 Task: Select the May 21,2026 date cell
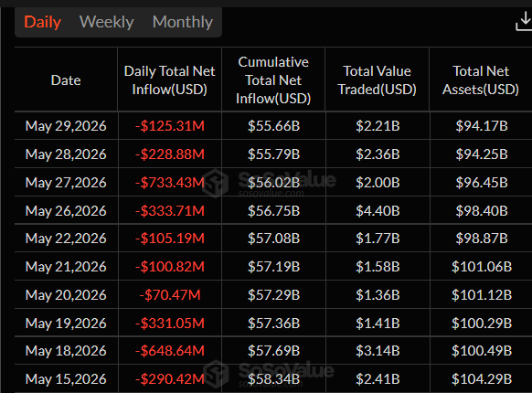66,266
